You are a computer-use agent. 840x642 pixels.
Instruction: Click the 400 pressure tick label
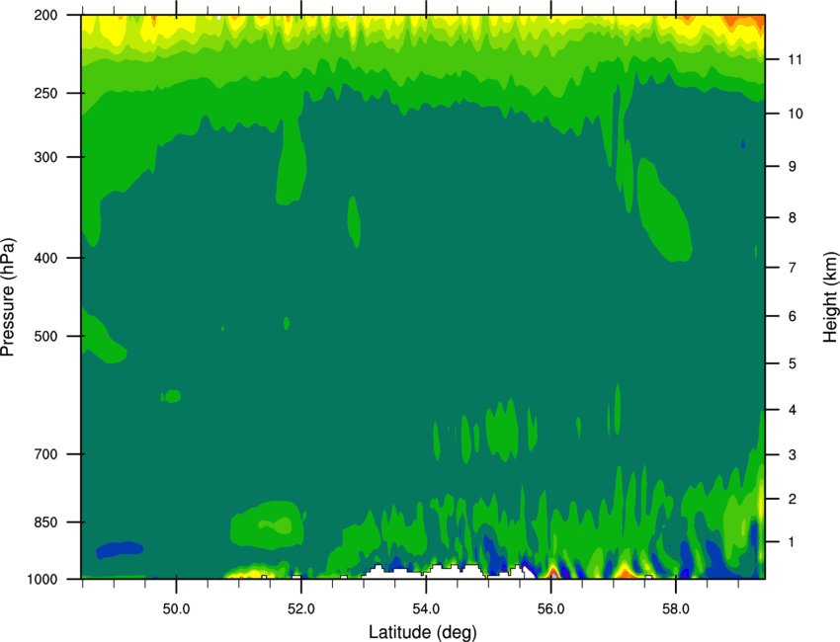coord(45,258)
